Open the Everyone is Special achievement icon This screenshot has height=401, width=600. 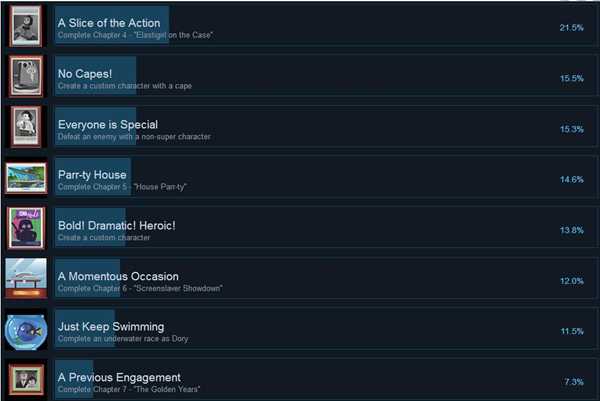click(x=26, y=127)
